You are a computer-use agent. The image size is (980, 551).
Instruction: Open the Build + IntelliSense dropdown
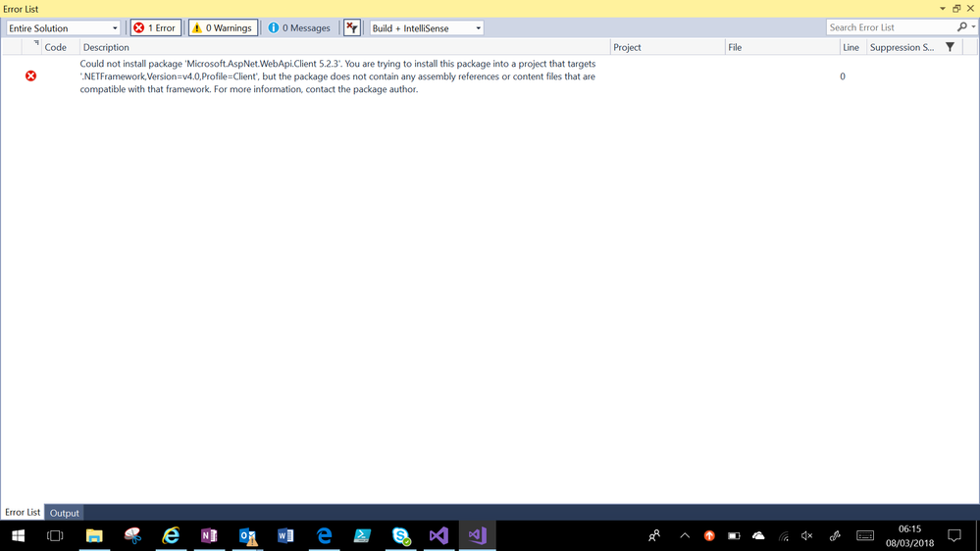[x=427, y=28]
